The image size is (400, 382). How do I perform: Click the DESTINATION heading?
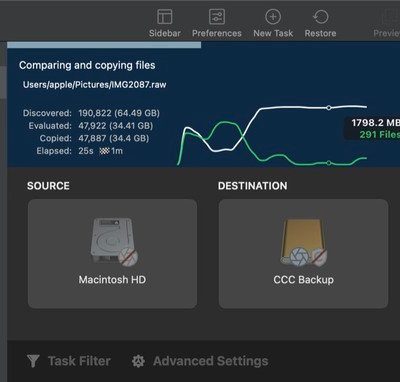point(253,186)
